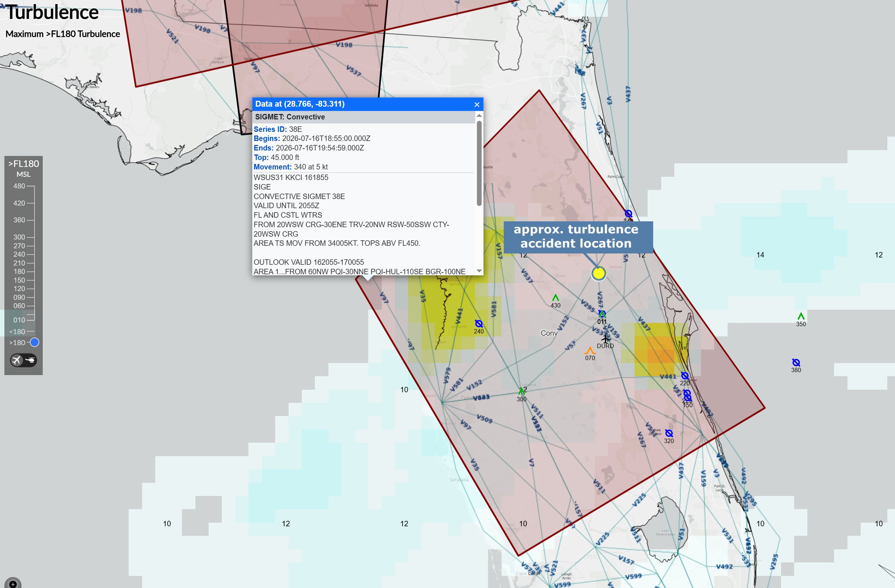Open the green PIREP marker labeled 300

pyautogui.click(x=522, y=392)
